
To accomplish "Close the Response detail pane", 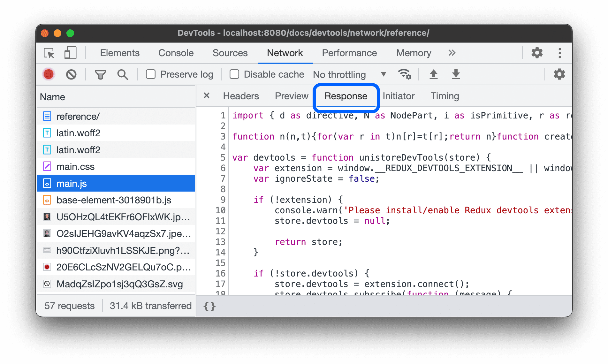I will (x=206, y=96).
